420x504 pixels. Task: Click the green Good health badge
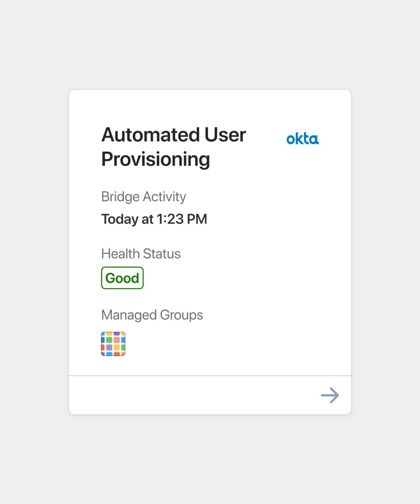pyautogui.click(x=122, y=278)
